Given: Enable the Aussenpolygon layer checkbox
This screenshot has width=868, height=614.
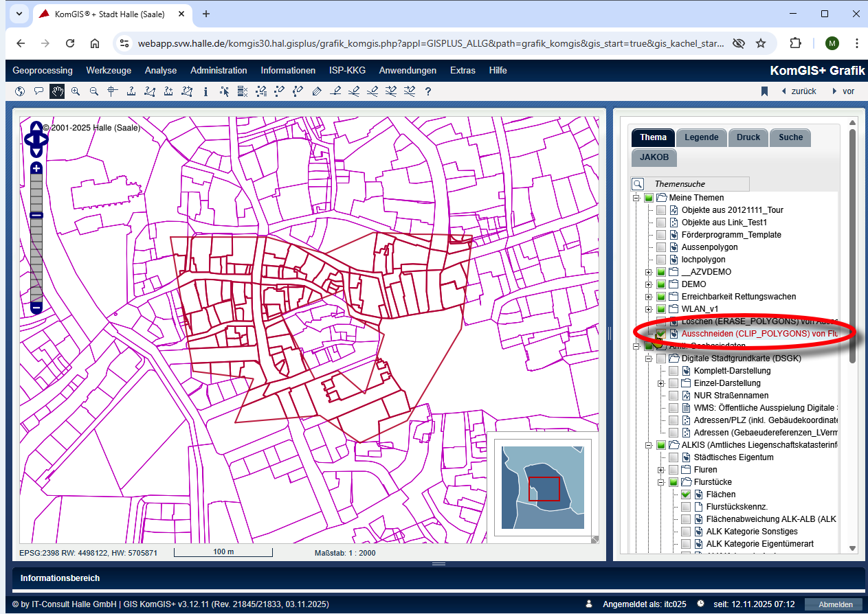Looking at the screenshot, I should 660,247.
